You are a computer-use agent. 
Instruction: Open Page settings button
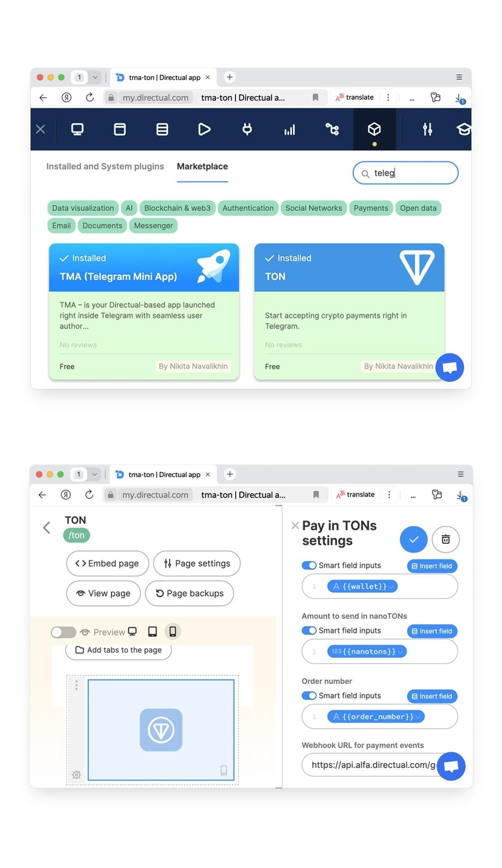tap(197, 563)
